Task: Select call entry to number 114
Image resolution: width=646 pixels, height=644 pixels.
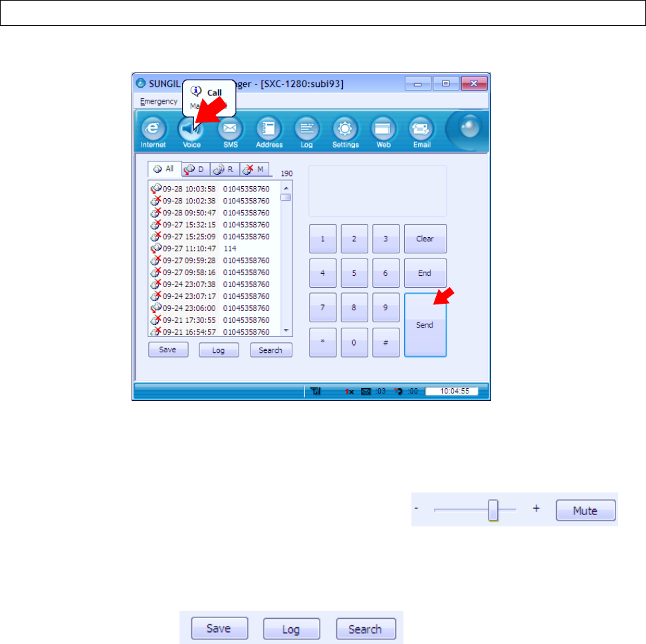Action: [214, 249]
